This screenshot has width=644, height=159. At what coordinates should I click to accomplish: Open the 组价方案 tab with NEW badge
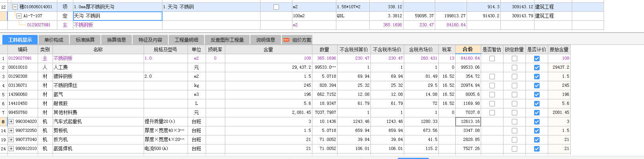[x=297, y=40]
